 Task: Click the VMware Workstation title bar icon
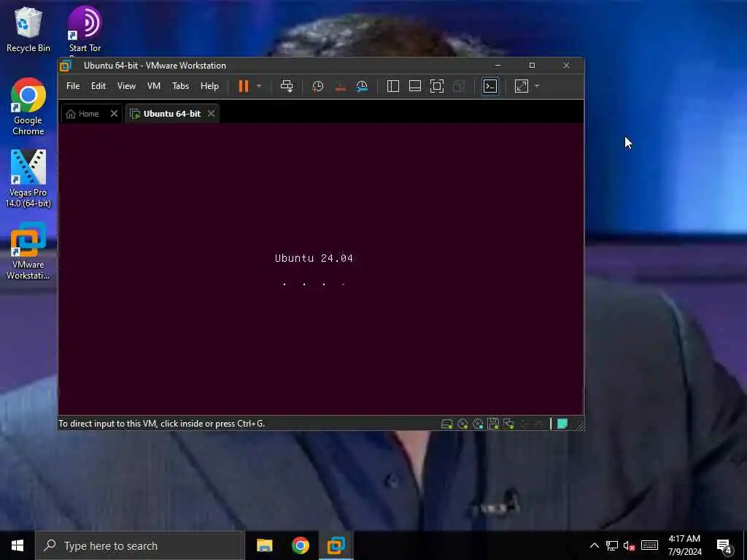(66, 65)
